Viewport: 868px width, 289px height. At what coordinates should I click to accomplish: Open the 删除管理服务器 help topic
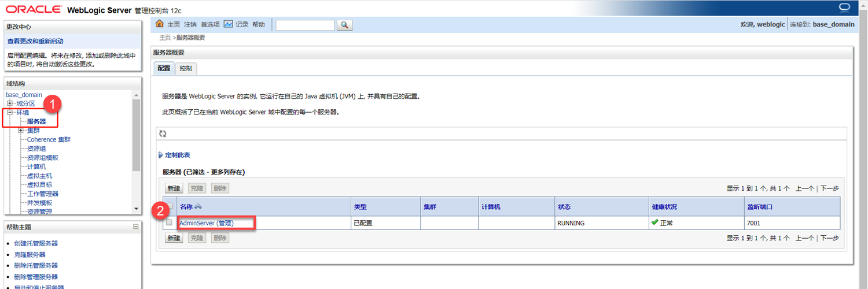36,277
